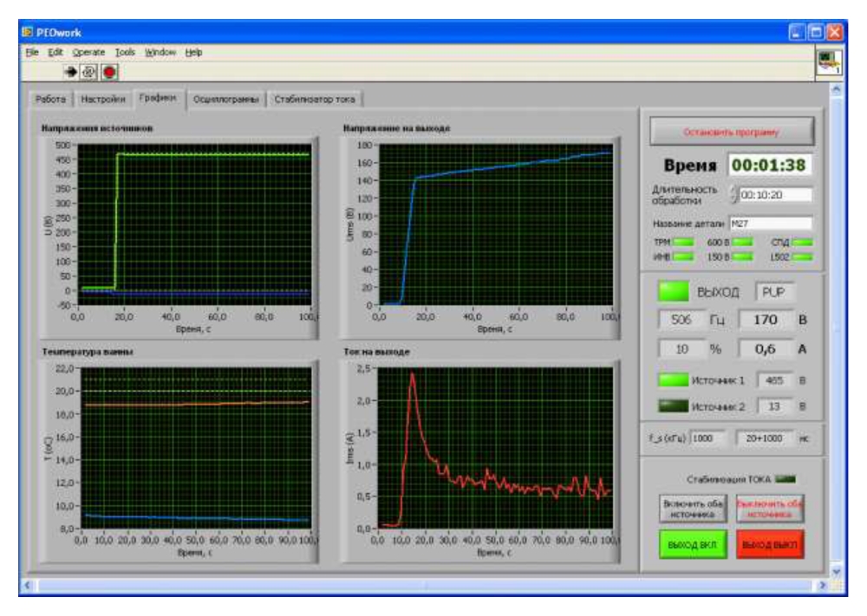867x616 pixels.
Task: Click the elapsed time display 00:01:38
Action: [x=769, y=165]
